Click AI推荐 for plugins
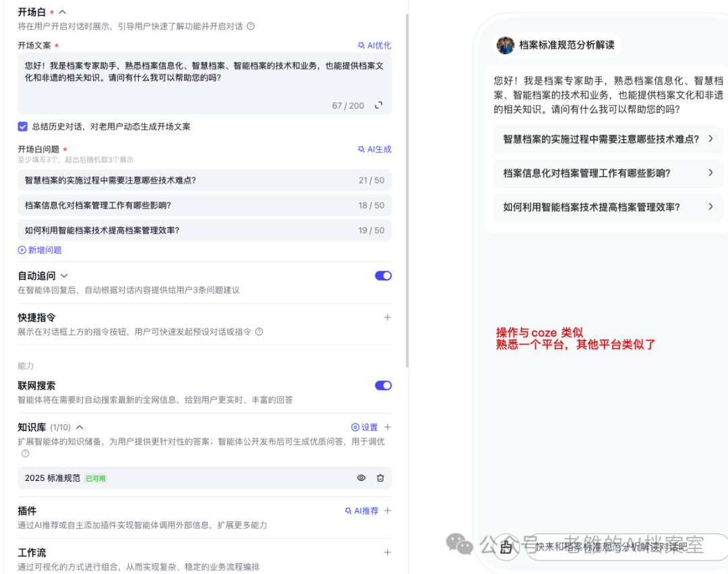 pyautogui.click(x=361, y=511)
